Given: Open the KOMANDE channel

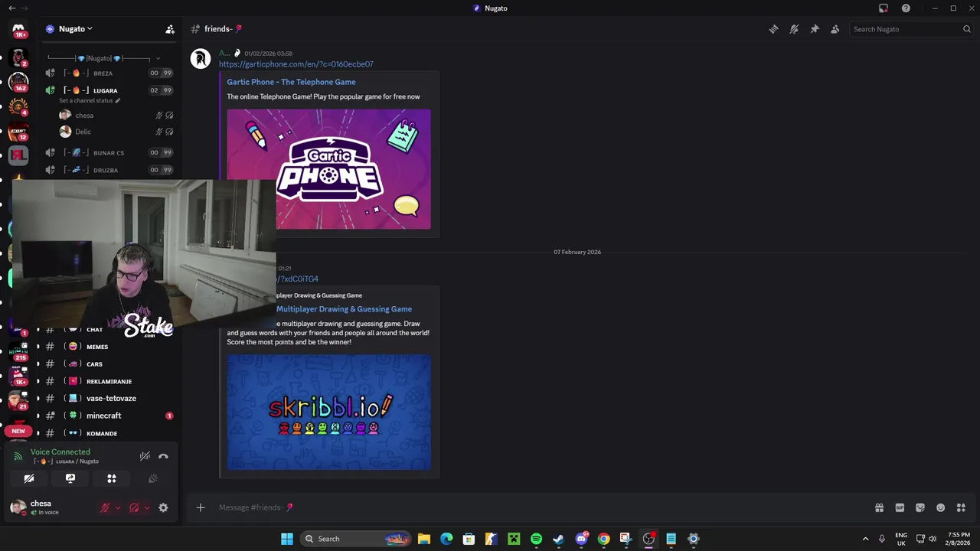Looking at the screenshot, I should click(107, 433).
